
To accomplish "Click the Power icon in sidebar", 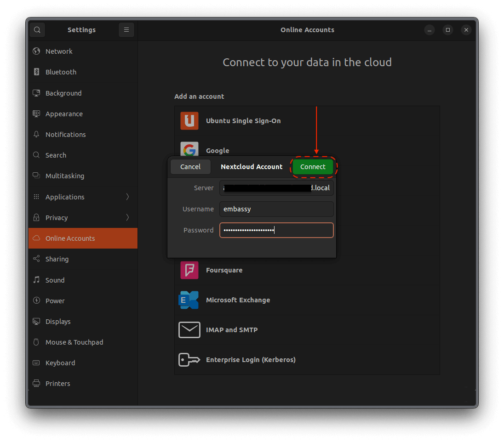I will (36, 300).
